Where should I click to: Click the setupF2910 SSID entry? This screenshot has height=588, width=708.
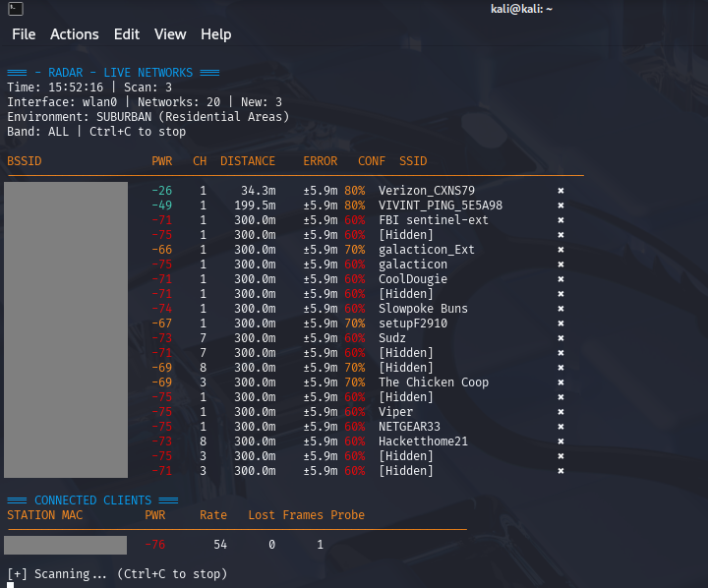click(413, 323)
